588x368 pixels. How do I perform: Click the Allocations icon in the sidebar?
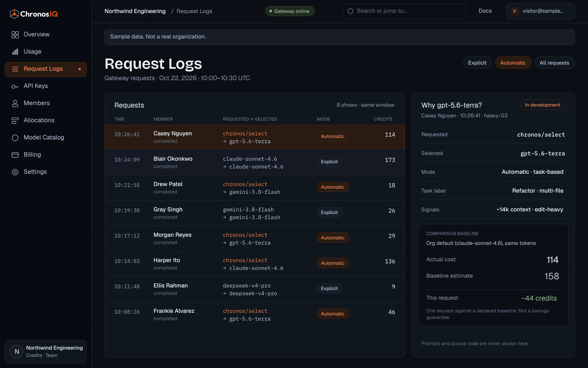tap(15, 120)
